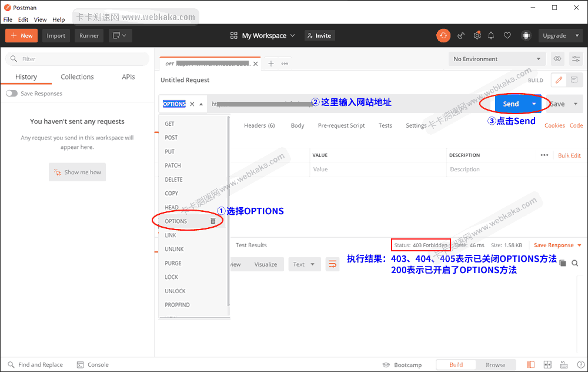Screen dimensions: 588x372
Task: Open the Send button dropdown arrow
Action: 534,104
